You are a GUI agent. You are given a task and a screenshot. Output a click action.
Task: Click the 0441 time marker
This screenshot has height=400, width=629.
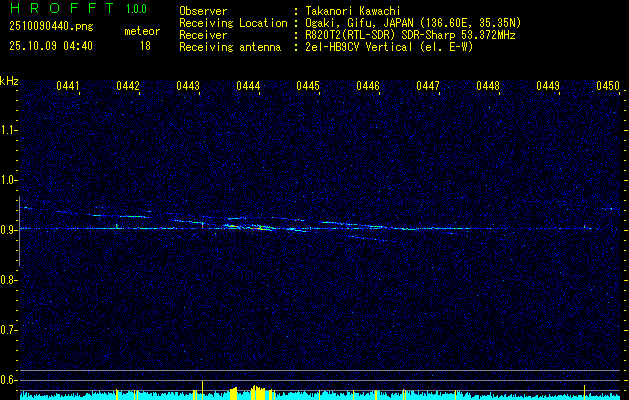point(68,86)
